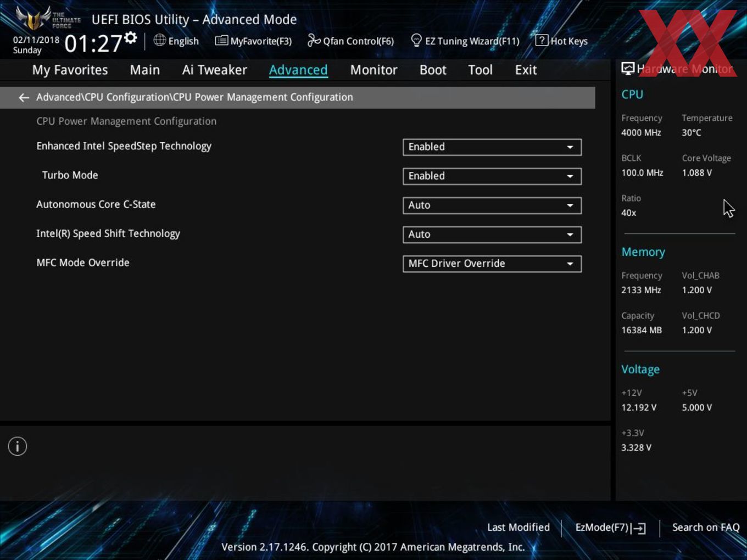Click the Last Modified button
This screenshot has height=560, width=747.
point(519,527)
